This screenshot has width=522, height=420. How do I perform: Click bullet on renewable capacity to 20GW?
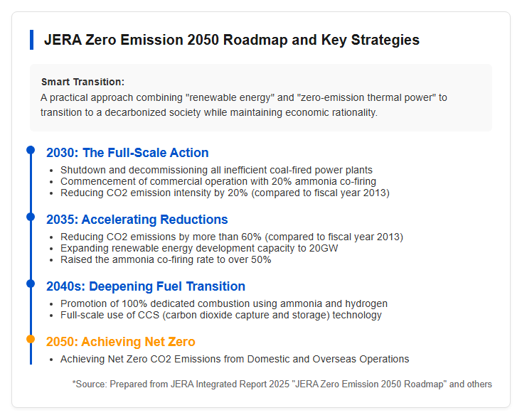point(199,248)
